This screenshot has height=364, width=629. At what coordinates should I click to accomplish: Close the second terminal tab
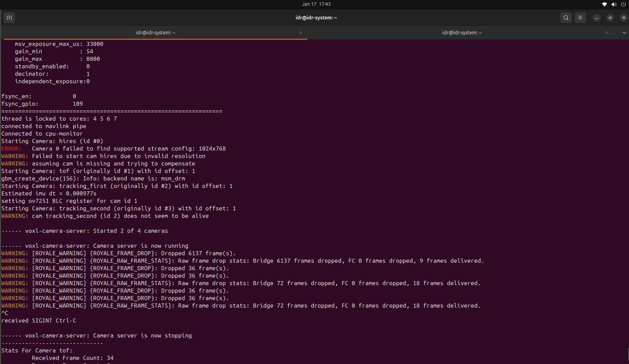(607, 33)
